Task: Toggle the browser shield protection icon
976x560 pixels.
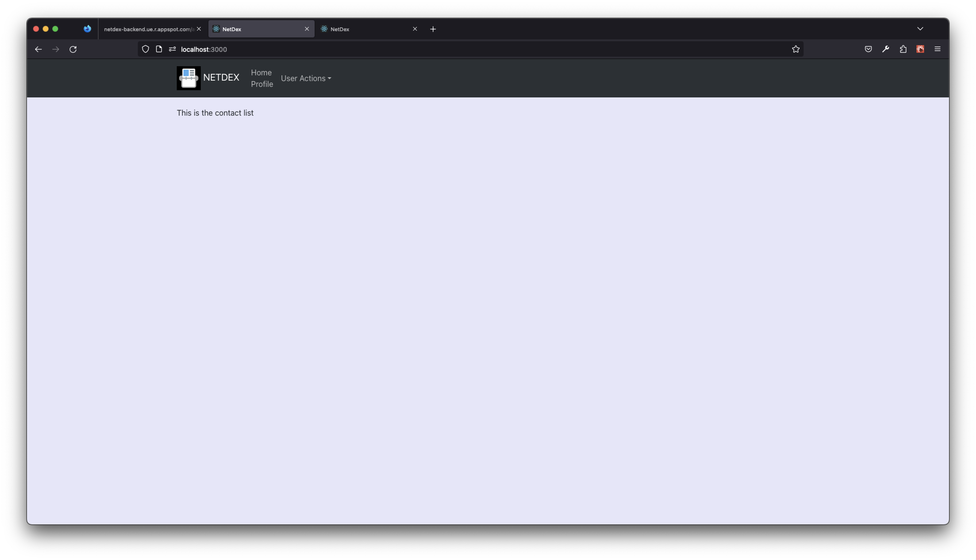Action: tap(146, 49)
